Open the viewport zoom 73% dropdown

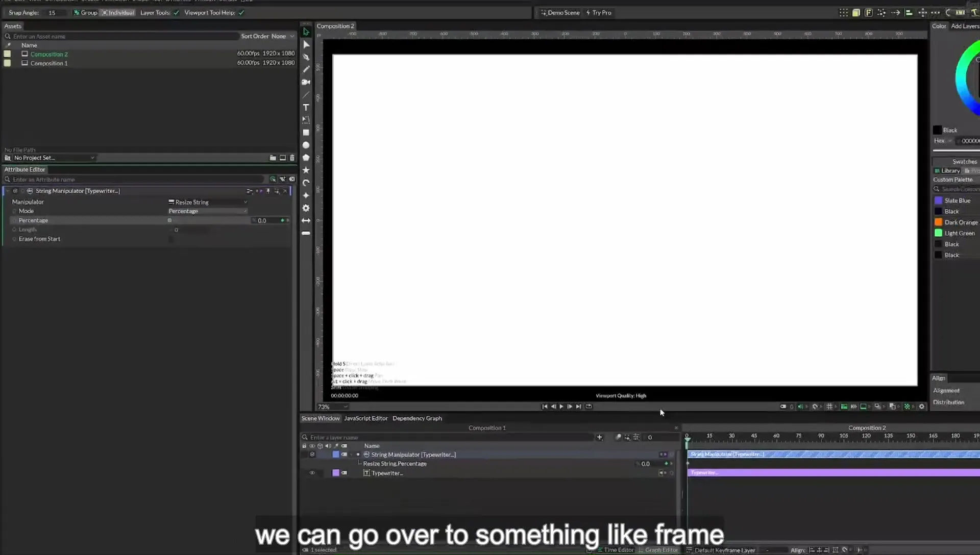[x=333, y=407]
